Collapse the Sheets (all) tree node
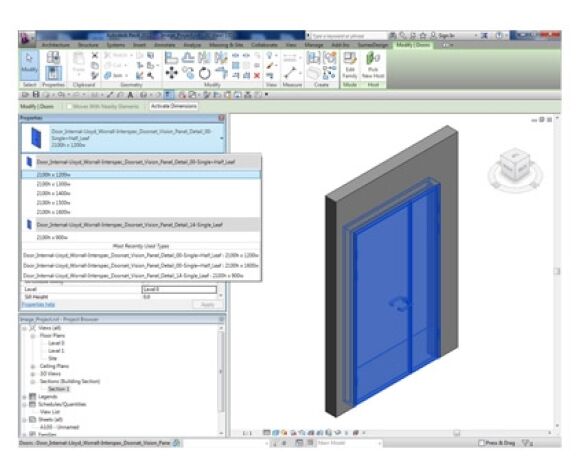The height and width of the screenshot is (471, 585). (x=25, y=419)
